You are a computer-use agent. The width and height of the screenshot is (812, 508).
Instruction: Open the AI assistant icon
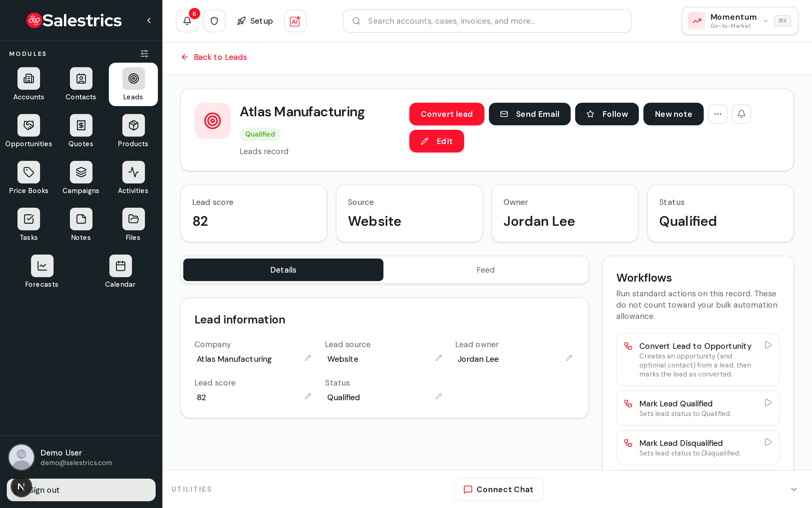coord(295,21)
